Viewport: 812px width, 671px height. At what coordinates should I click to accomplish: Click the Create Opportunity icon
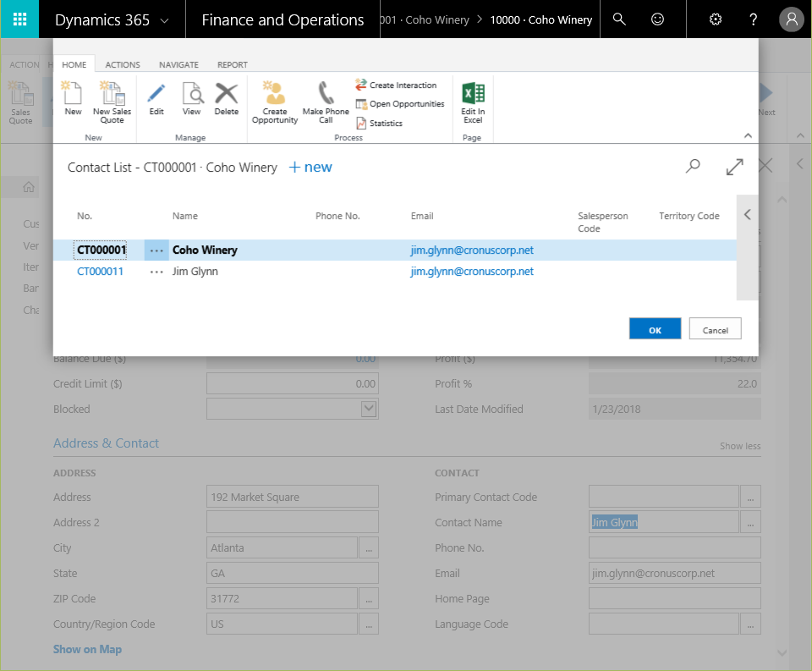274,102
